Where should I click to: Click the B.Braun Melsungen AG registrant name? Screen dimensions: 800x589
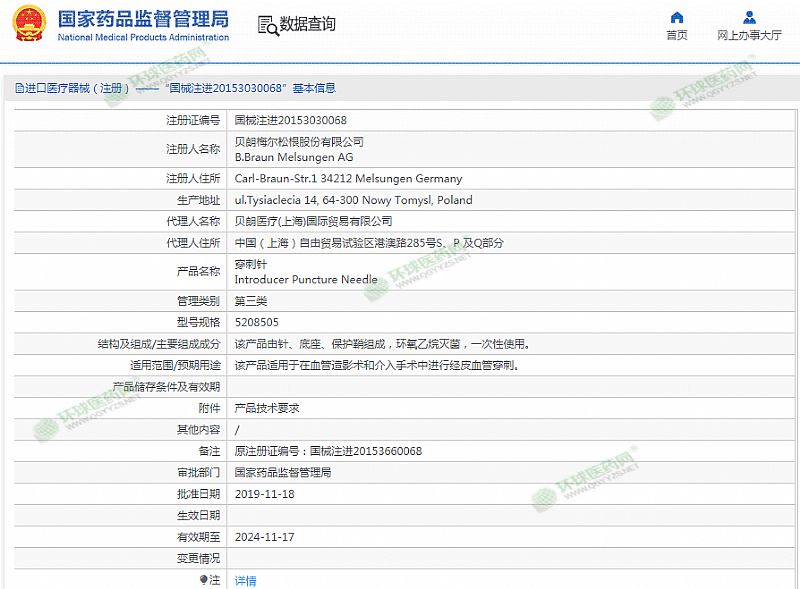tap(294, 157)
